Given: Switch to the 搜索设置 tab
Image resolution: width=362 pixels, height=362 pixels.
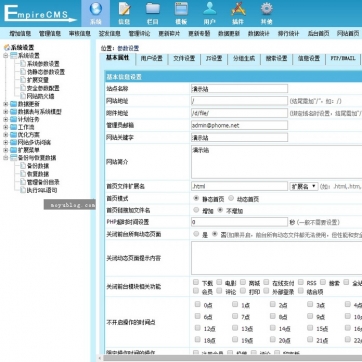Looking at the screenshot, I should tap(276, 59).
